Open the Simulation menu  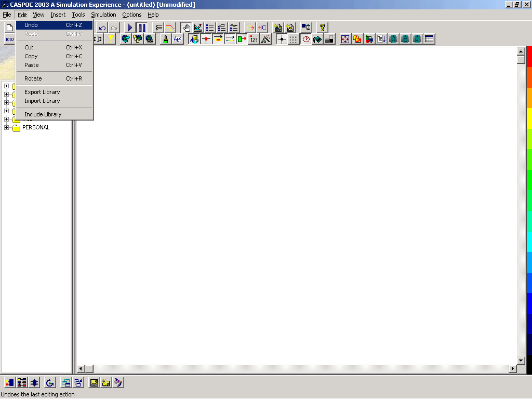(103, 15)
